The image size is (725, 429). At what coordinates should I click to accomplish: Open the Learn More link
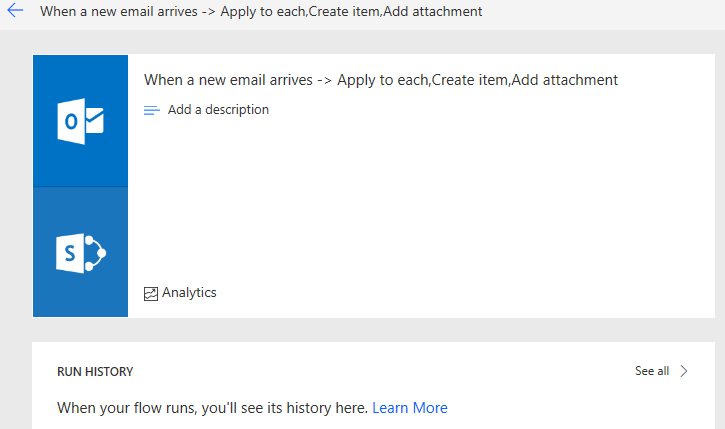(x=410, y=408)
